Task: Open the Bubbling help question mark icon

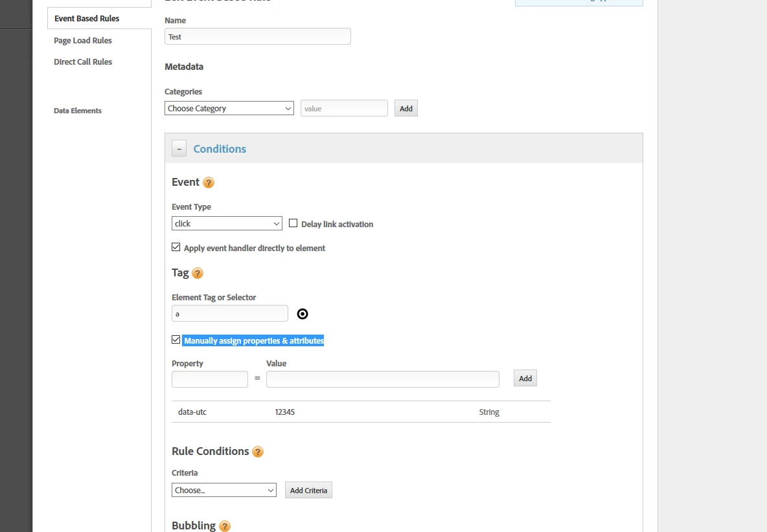Action: [x=225, y=526]
